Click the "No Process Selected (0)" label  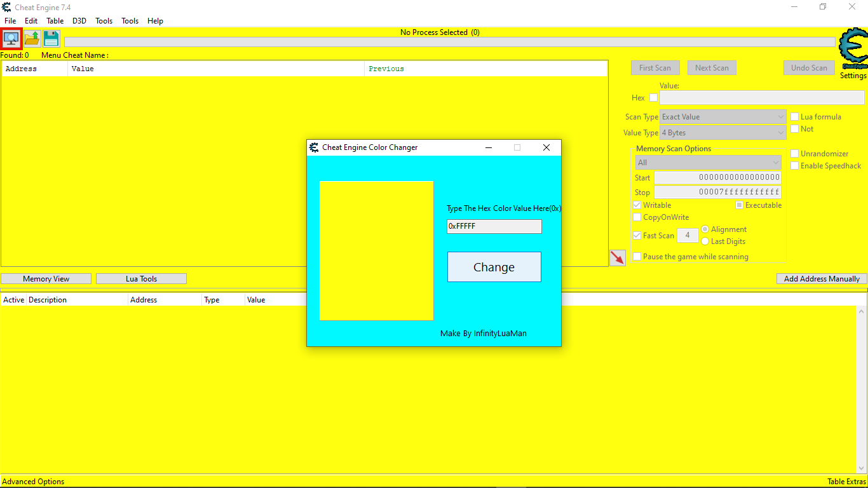(x=440, y=32)
